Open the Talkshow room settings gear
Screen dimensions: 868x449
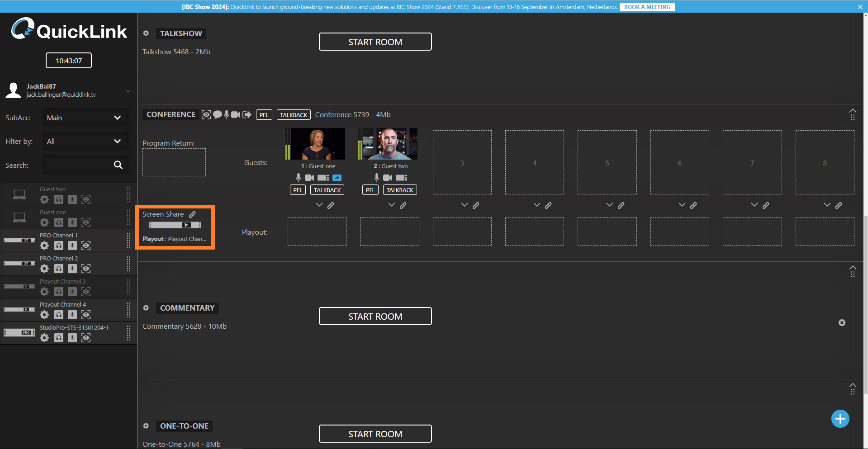click(x=146, y=33)
